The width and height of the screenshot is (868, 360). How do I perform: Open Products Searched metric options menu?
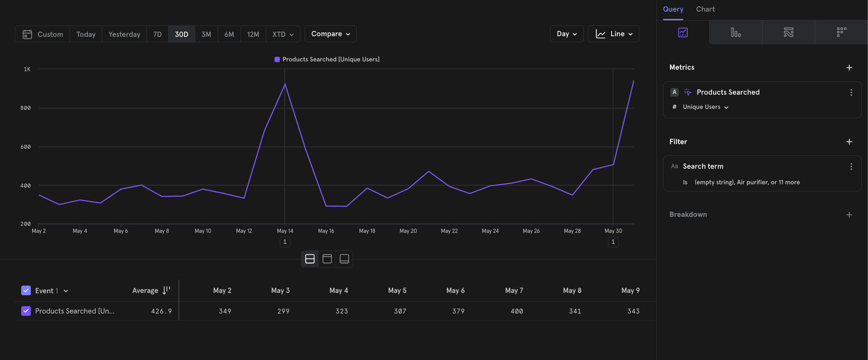click(x=851, y=92)
